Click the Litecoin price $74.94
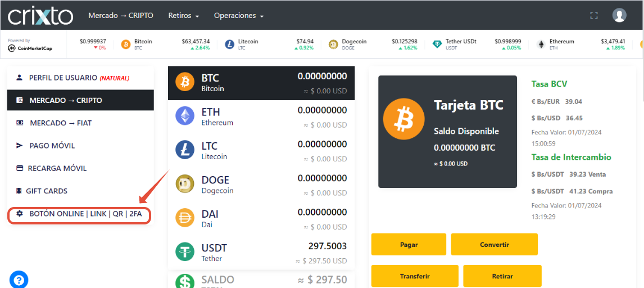This screenshot has width=644, height=288. pos(305,42)
